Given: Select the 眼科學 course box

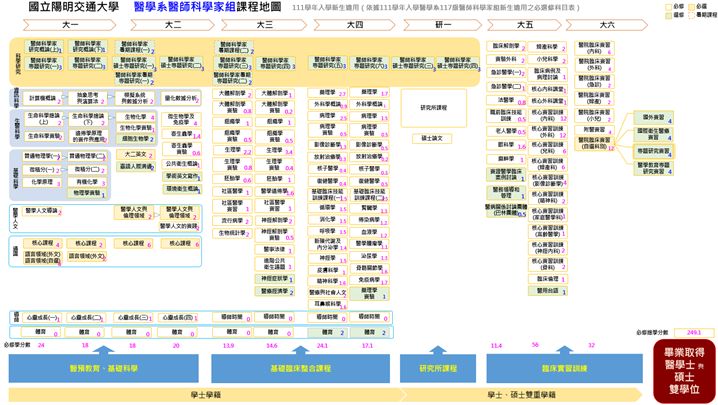Looking at the screenshot, I should (506, 145).
